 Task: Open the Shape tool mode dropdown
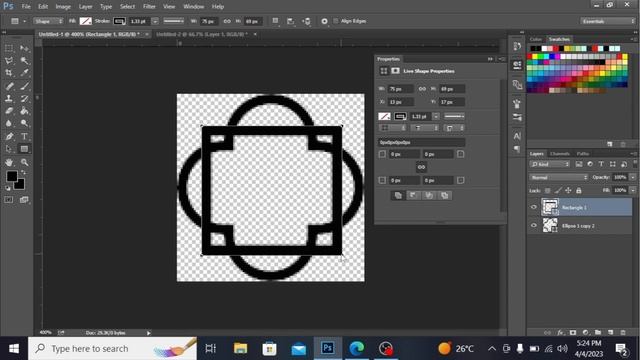point(48,21)
